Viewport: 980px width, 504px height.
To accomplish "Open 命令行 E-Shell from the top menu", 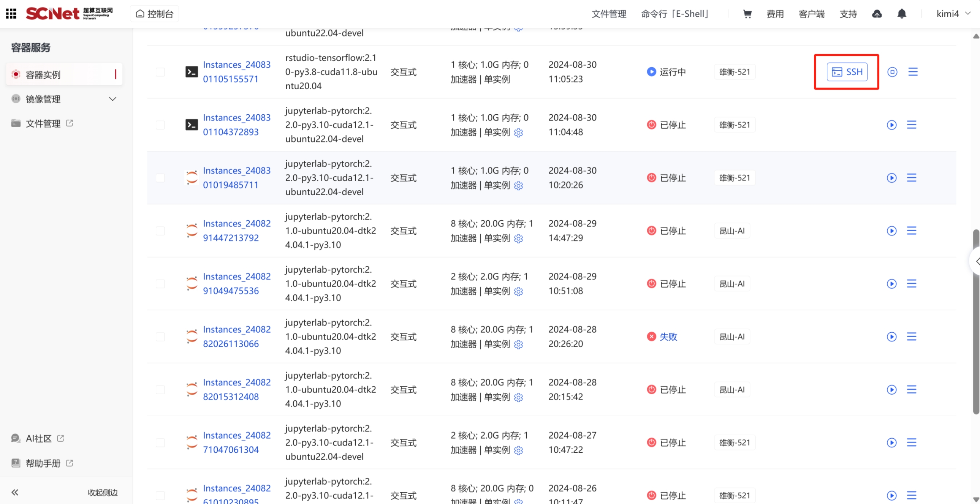I will click(x=675, y=14).
